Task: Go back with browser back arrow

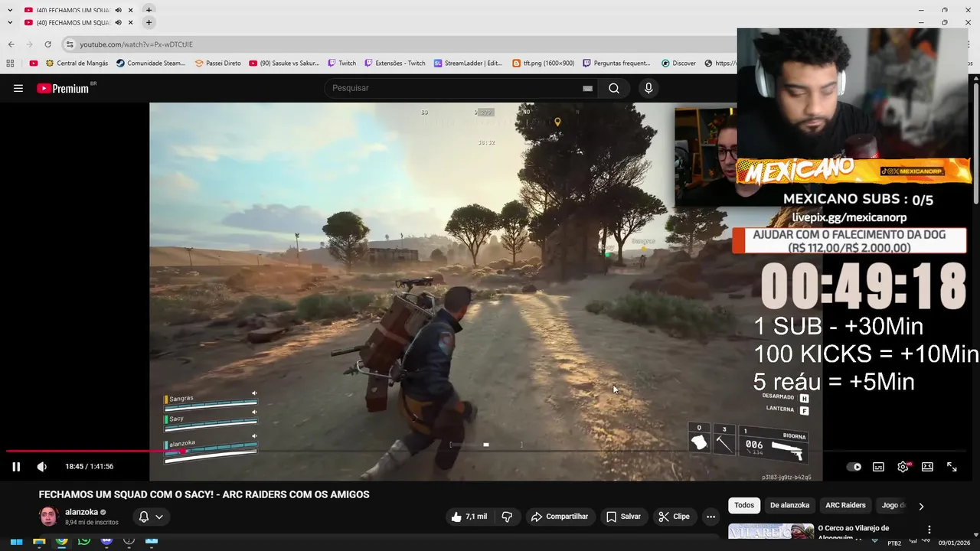Action: tap(11, 44)
